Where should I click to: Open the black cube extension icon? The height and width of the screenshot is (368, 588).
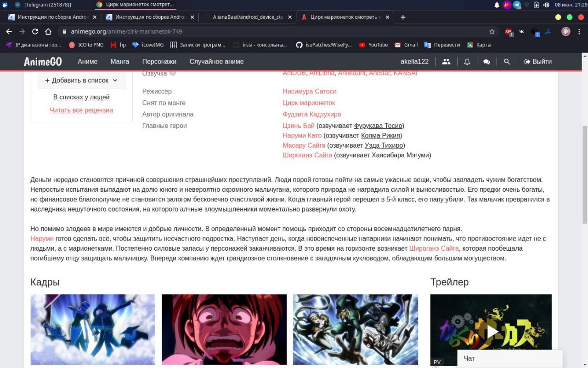[x=535, y=32]
